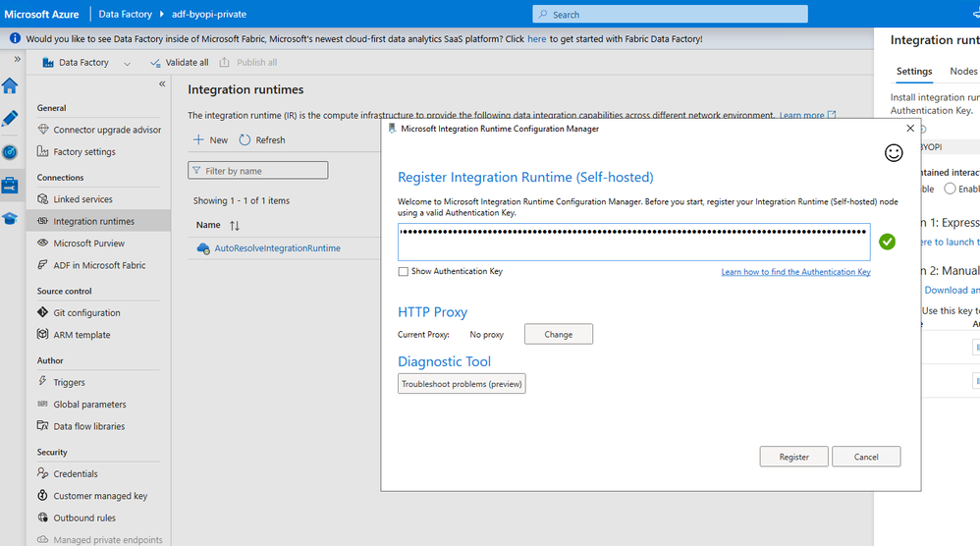Open Customer managed key
This screenshot has width=980, height=546.
coord(92,496)
